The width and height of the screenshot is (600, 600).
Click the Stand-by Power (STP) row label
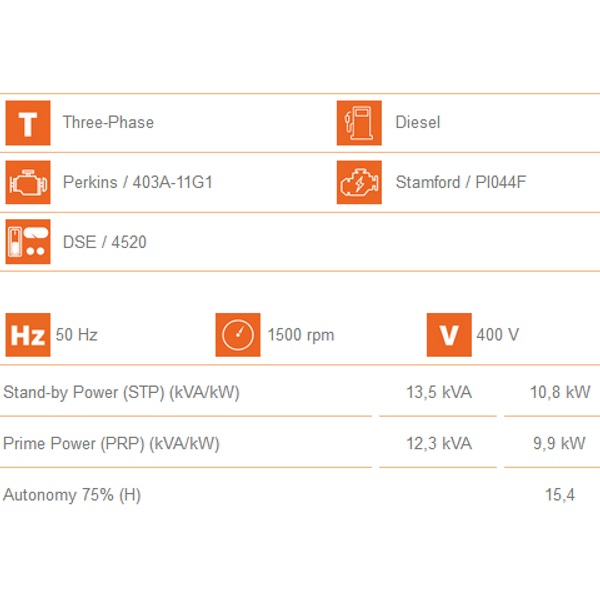click(121, 393)
